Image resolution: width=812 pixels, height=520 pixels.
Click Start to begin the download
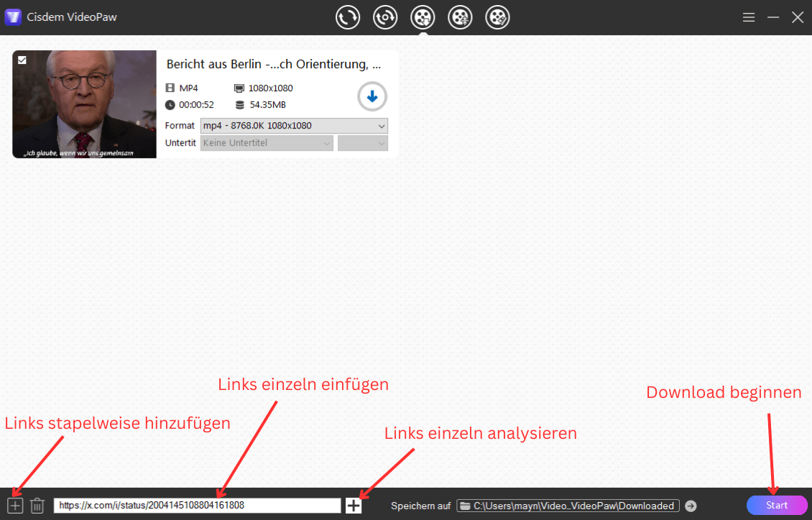click(x=776, y=505)
